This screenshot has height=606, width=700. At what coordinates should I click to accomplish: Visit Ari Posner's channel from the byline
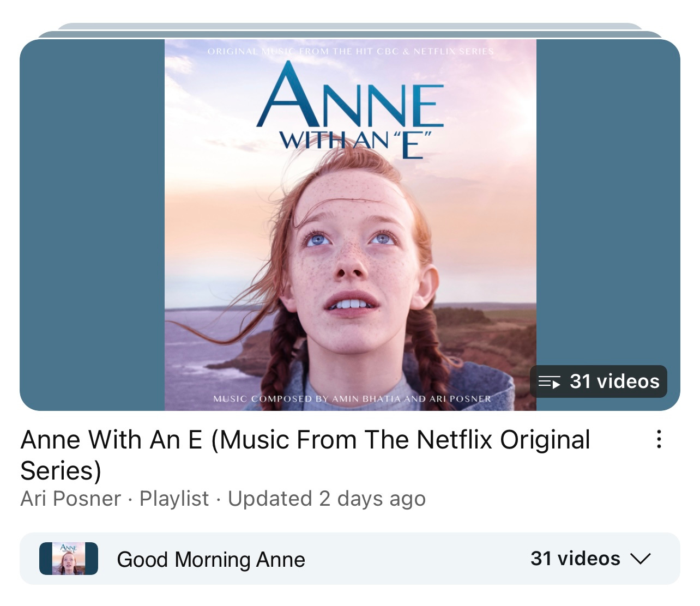pos(71,499)
